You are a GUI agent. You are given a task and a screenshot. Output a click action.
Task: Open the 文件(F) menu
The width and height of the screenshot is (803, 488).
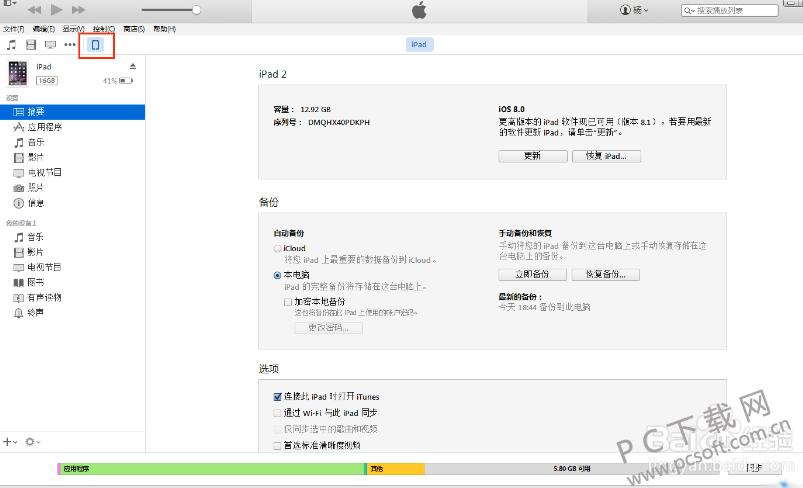[x=13, y=29]
